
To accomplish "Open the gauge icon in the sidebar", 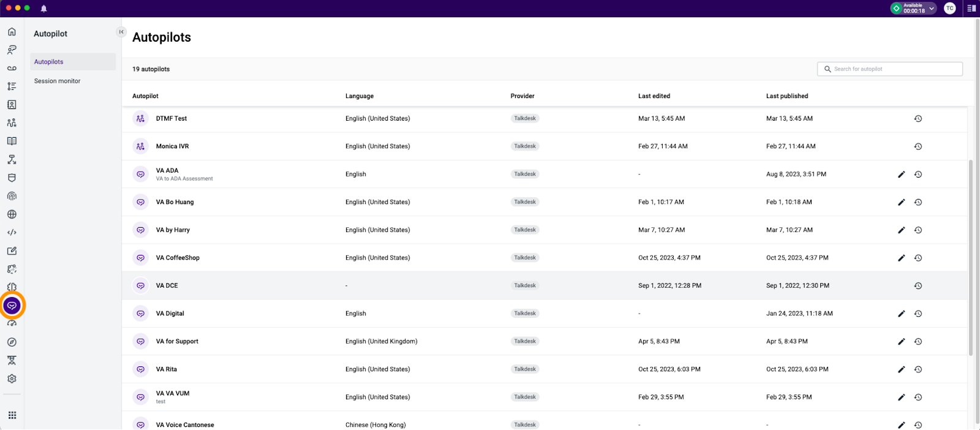I will [x=12, y=324].
